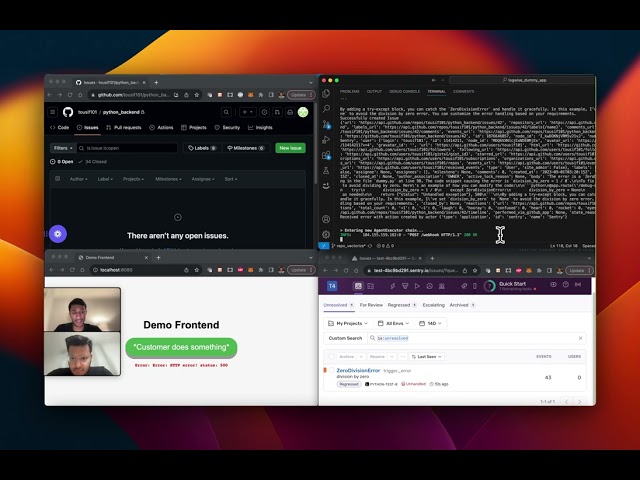Switch to VS Code PROBLEMS panel tab
640x480 pixels.
[349, 91]
